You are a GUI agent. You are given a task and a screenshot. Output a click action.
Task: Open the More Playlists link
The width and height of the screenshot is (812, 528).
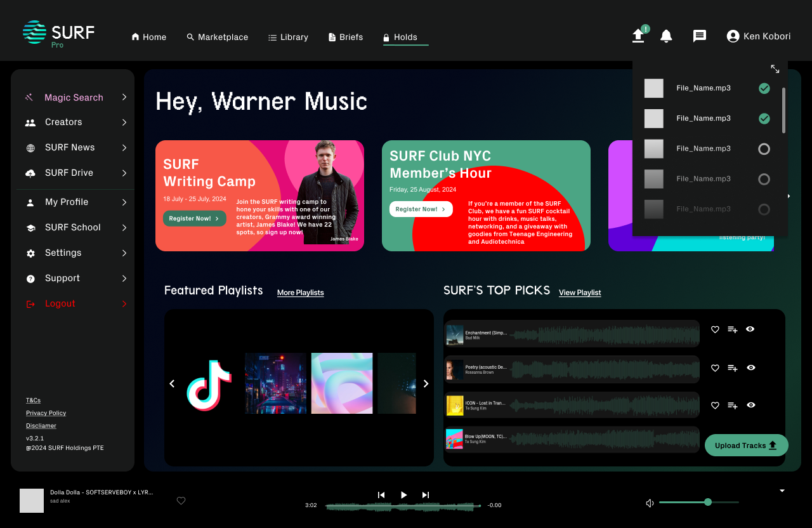point(301,293)
